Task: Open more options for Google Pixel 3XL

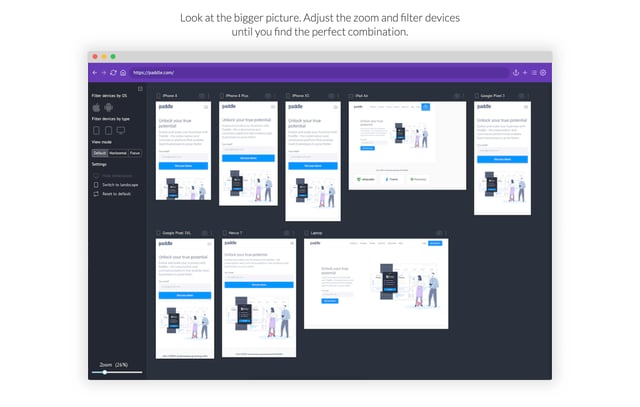Action: pyautogui.click(x=211, y=233)
